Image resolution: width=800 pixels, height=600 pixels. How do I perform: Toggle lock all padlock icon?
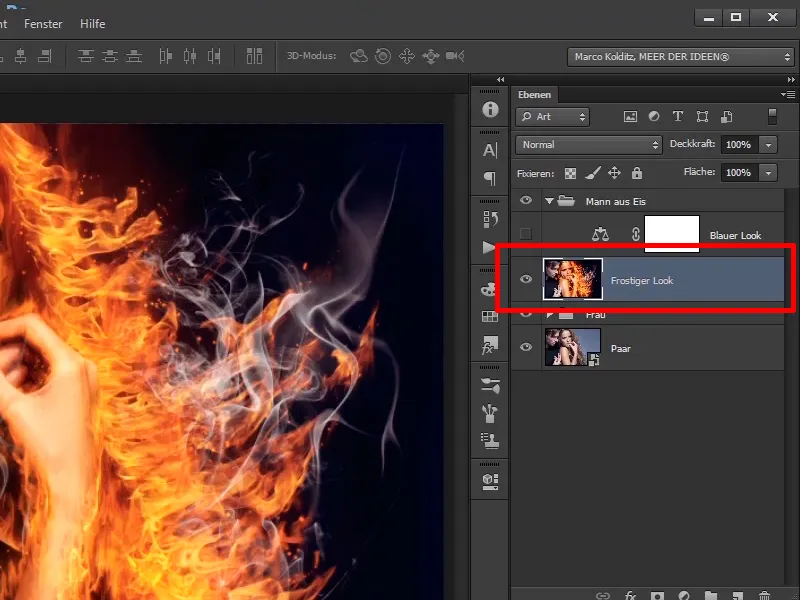pos(637,173)
